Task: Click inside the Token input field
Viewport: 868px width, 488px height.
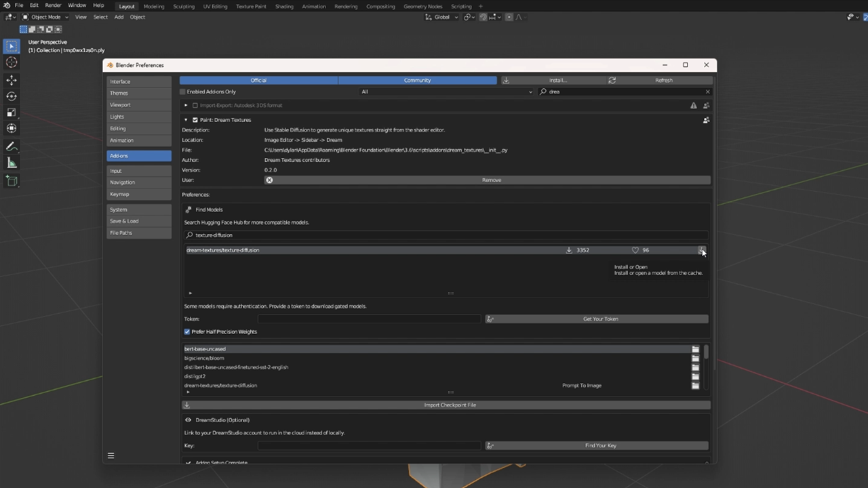Action: (x=370, y=319)
